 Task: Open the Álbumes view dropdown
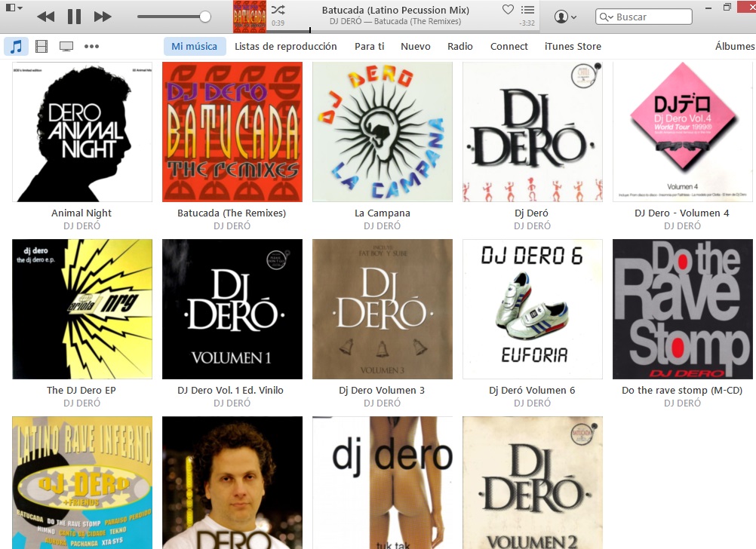(734, 46)
